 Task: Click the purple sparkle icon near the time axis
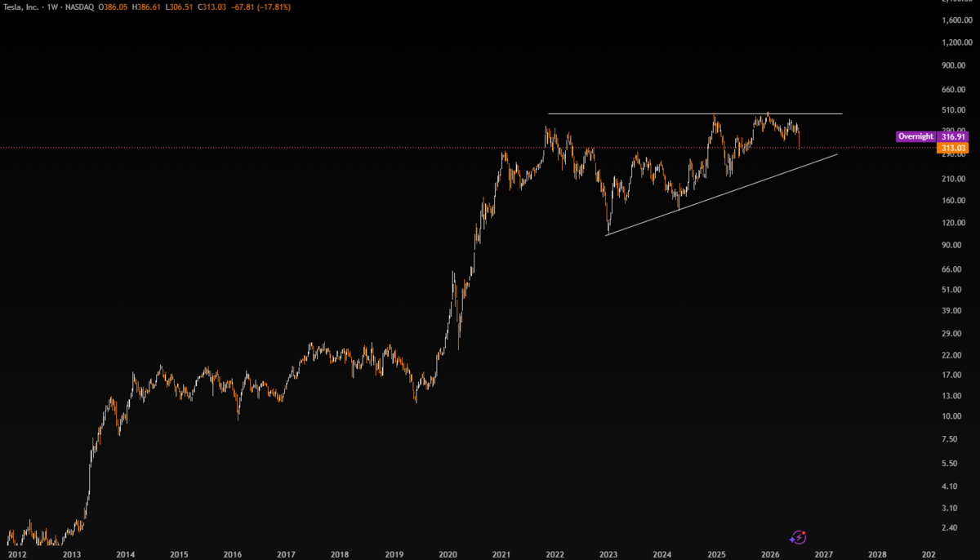point(799,536)
